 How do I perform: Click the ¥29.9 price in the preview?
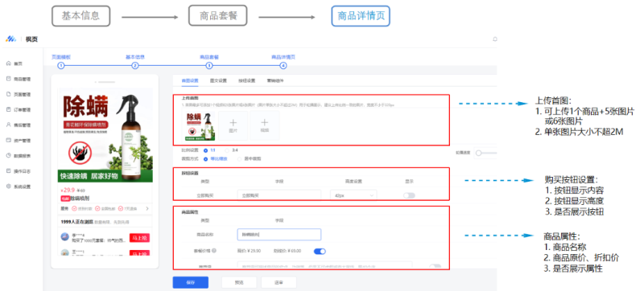68,191
